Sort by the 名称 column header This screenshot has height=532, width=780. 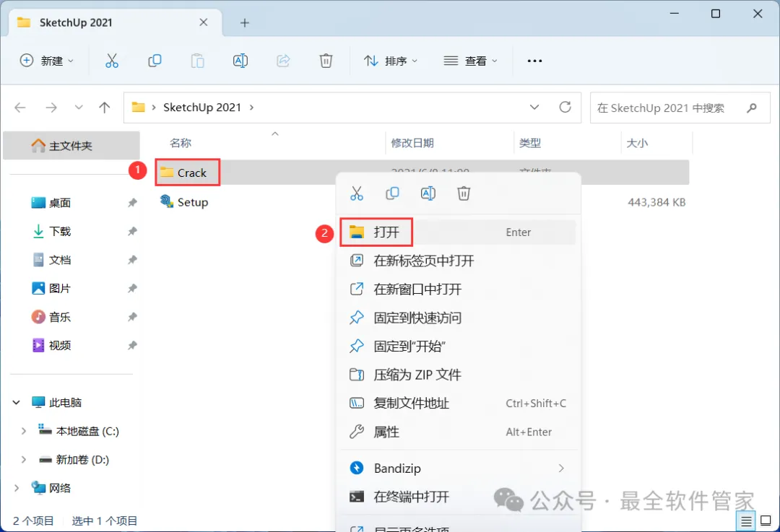[x=181, y=143]
